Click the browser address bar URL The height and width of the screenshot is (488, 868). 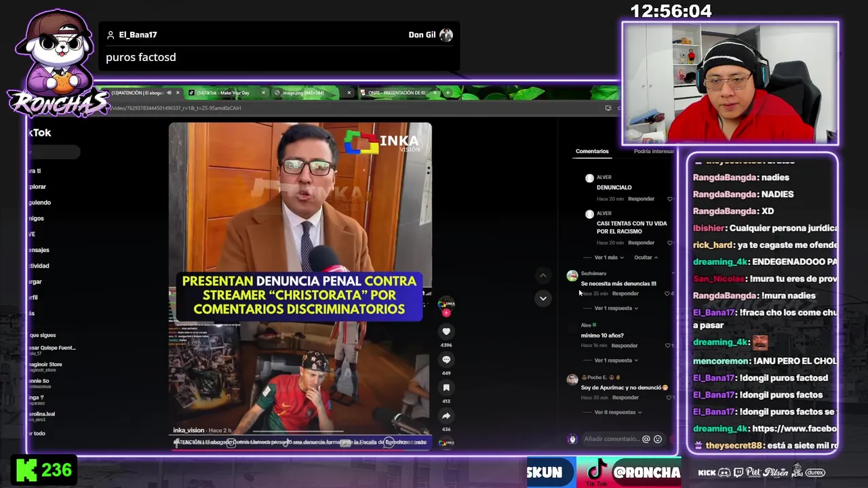(x=175, y=108)
